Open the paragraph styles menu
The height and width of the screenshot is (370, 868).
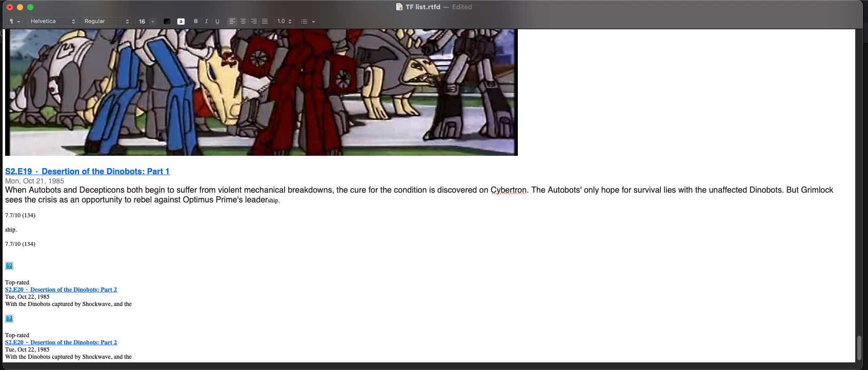[14, 22]
